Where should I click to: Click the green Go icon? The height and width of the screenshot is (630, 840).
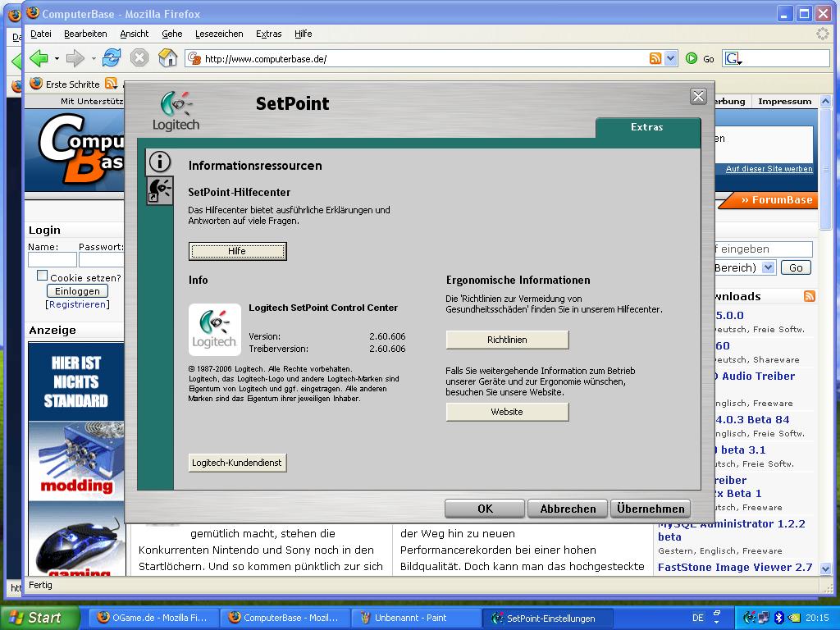[692, 58]
